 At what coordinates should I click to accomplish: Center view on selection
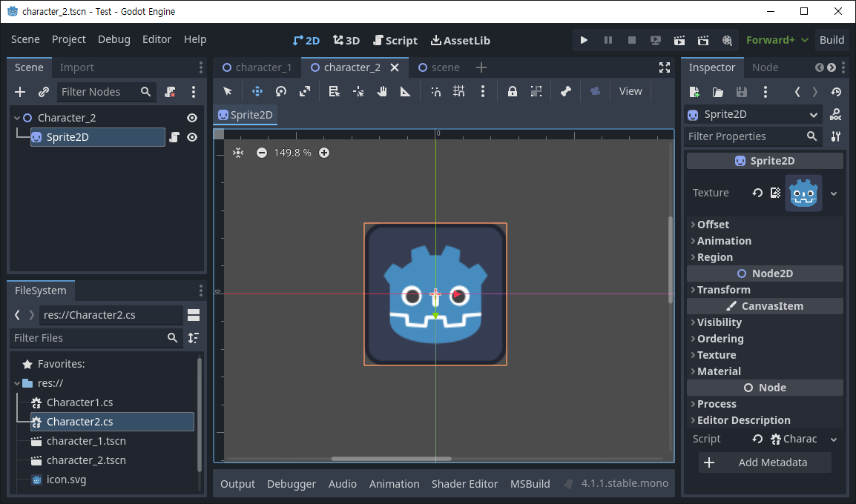pos(238,153)
